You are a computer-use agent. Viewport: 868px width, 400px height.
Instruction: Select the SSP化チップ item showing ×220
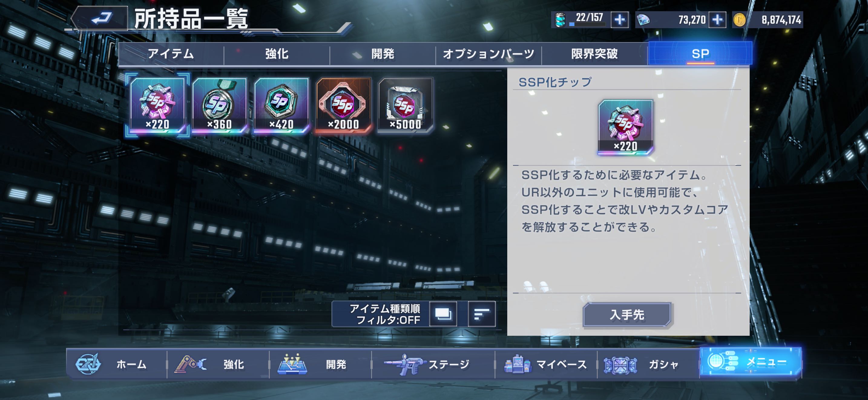(x=157, y=105)
